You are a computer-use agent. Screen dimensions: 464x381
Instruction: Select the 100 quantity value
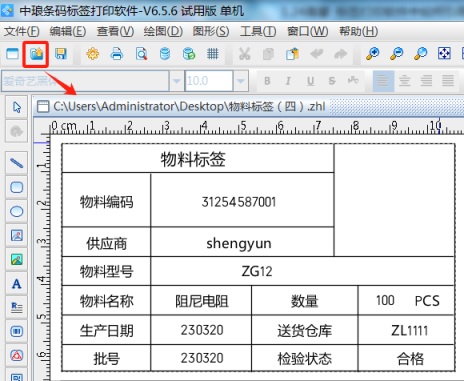(x=385, y=301)
